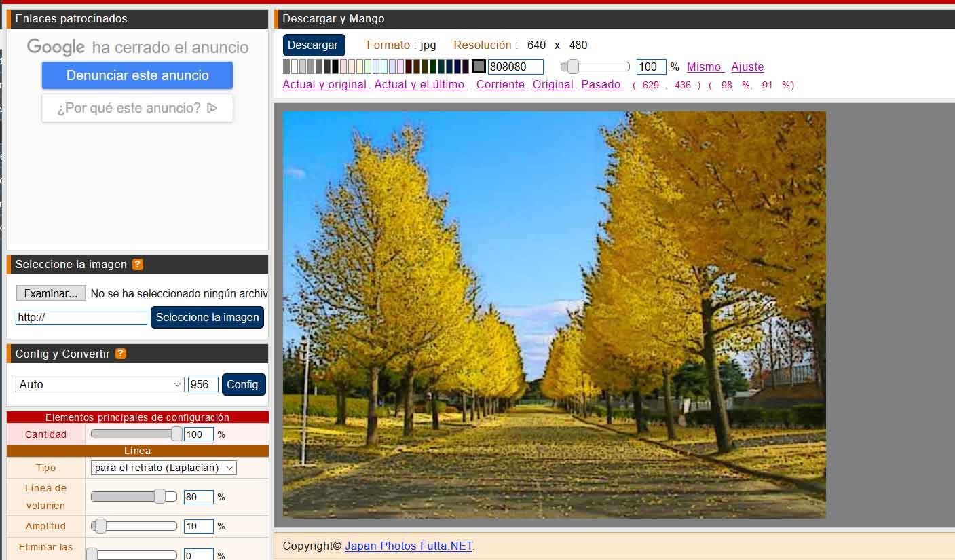955x560 pixels.
Task: Choose the pure black color swatch
Action: [x=335, y=67]
